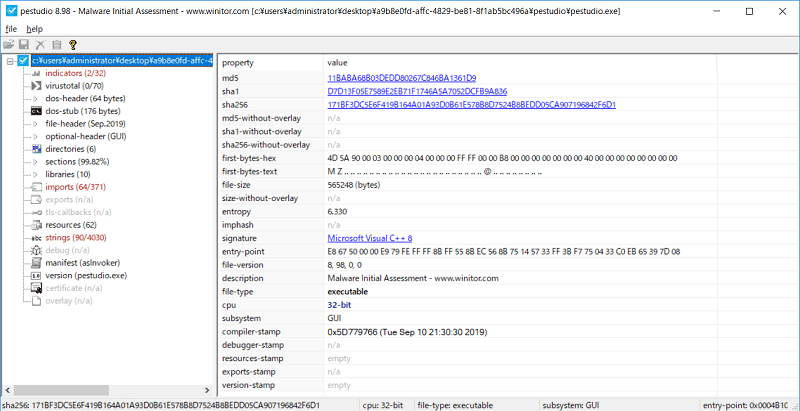Select resources (62) tree item

[71, 225]
